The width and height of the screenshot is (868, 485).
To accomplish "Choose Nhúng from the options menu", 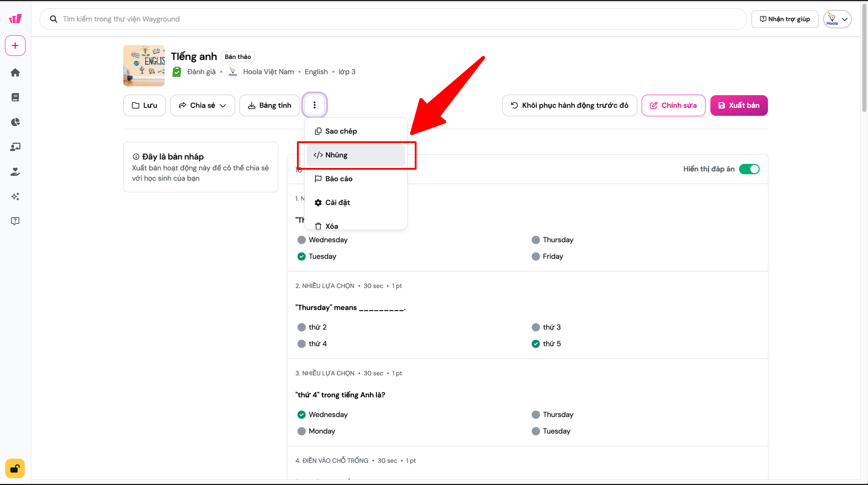I will pyautogui.click(x=355, y=155).
